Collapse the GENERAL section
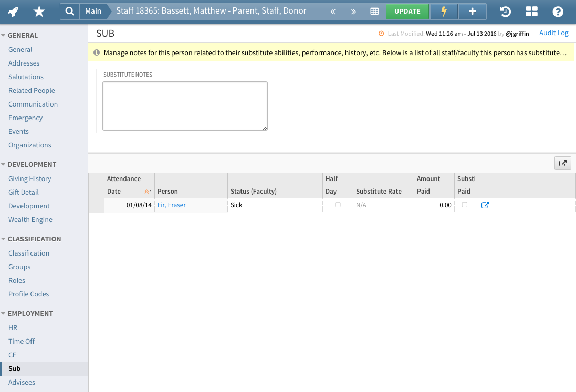 pos(21,35)
